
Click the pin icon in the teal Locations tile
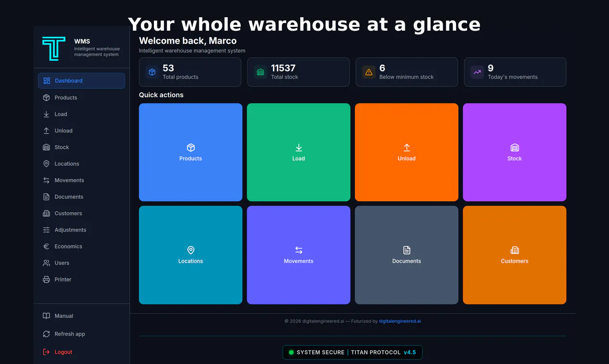(191, 250)
